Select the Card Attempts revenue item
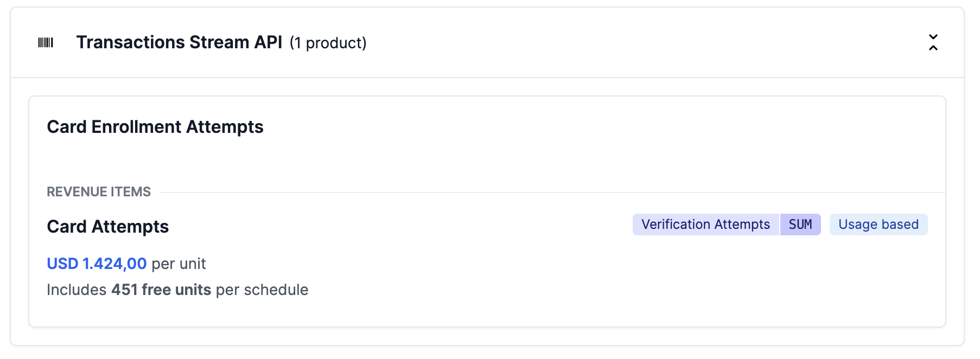The image size is (980, 359). [x=107, y=227]
